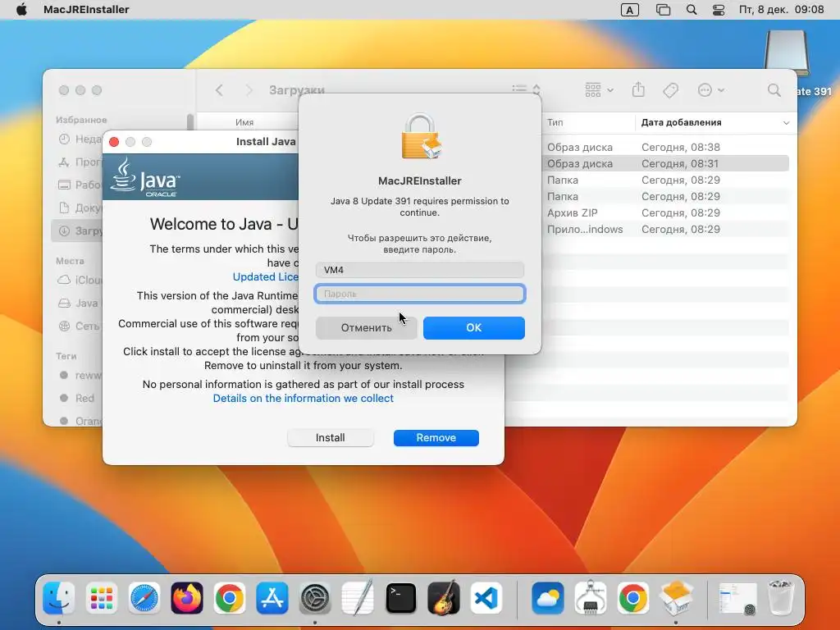Viewport: 840px width, 630px height.
Task: Go back in Finder window
Action: tap(219, 90)
